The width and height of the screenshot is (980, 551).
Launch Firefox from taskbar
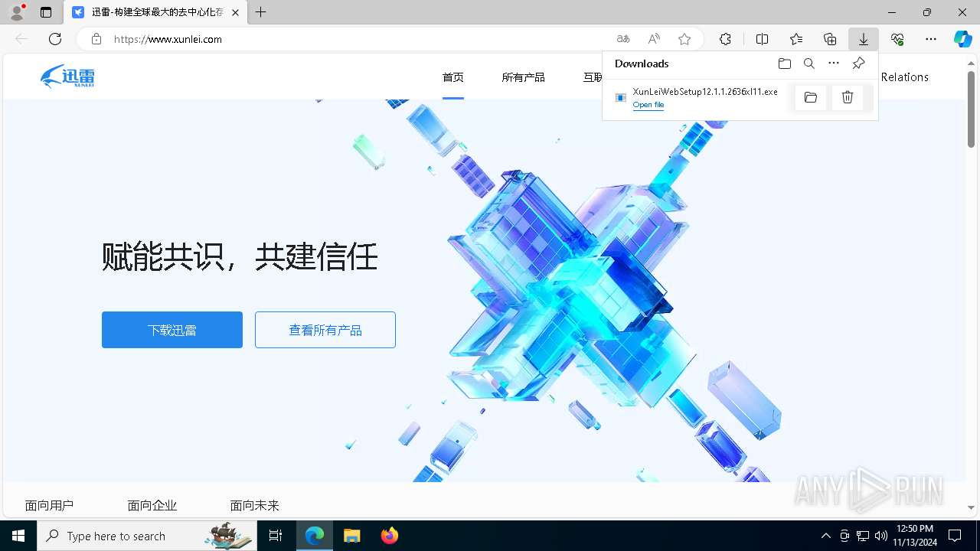[x=390, y=536]
